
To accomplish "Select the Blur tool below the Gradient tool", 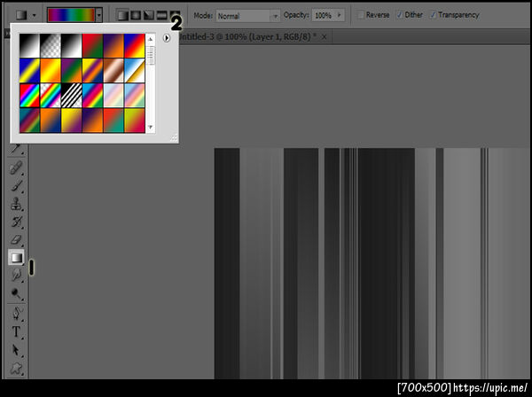I will [16, 275].
